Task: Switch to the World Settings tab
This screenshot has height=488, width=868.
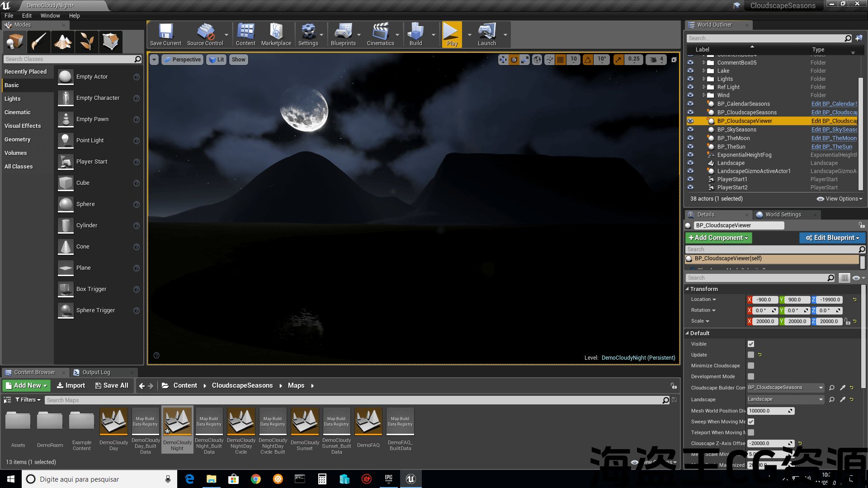Action: [783, 215]
